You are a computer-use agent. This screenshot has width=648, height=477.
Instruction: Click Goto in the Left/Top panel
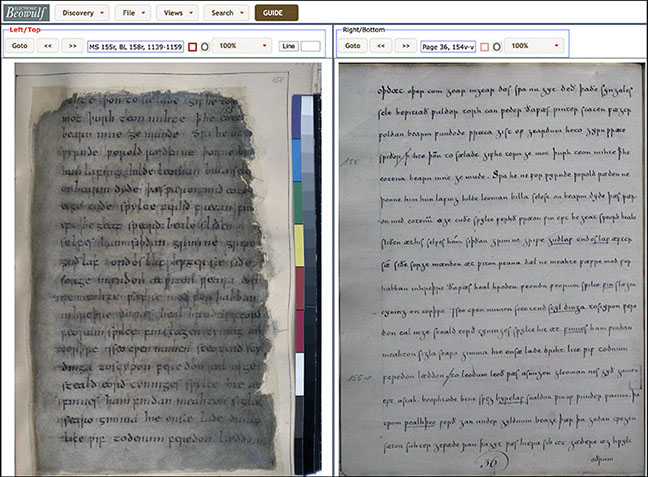19,46
